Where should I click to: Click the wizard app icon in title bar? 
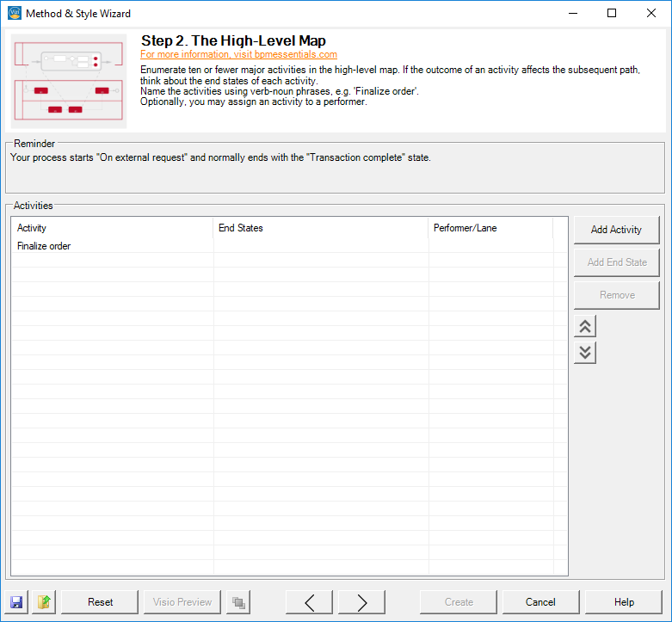coord(13,13)
